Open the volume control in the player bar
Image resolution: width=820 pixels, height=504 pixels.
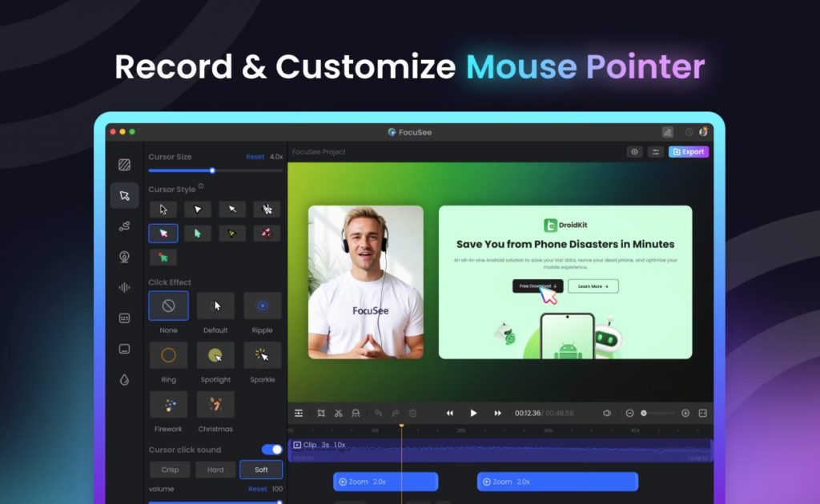pos(608,413)
